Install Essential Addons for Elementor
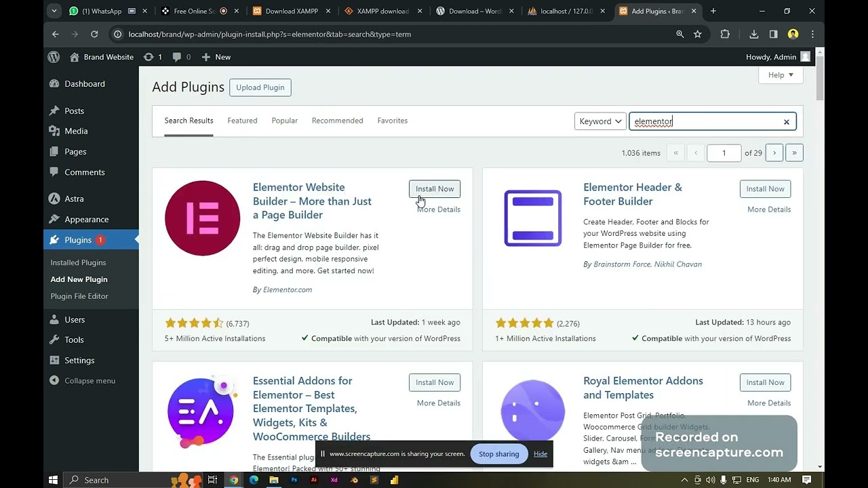This screenshot has height=488, width=868. 435,382
